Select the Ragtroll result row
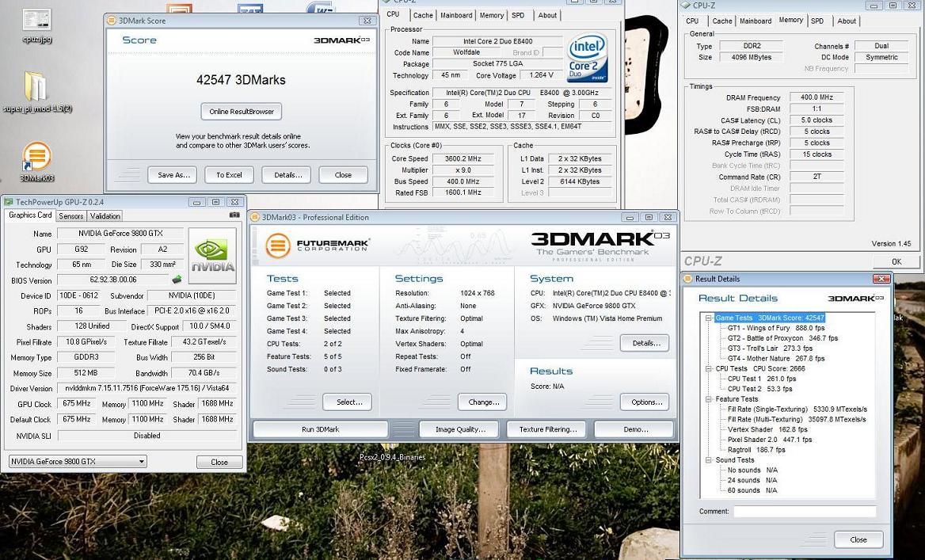The height and width of the screenshot is (560, 925). click(756, 450)
